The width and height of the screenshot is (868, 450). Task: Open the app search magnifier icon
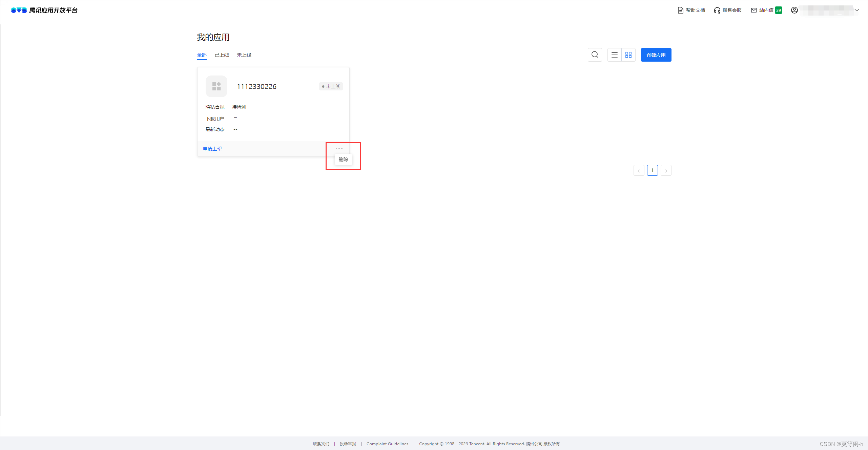pos(595,55)
